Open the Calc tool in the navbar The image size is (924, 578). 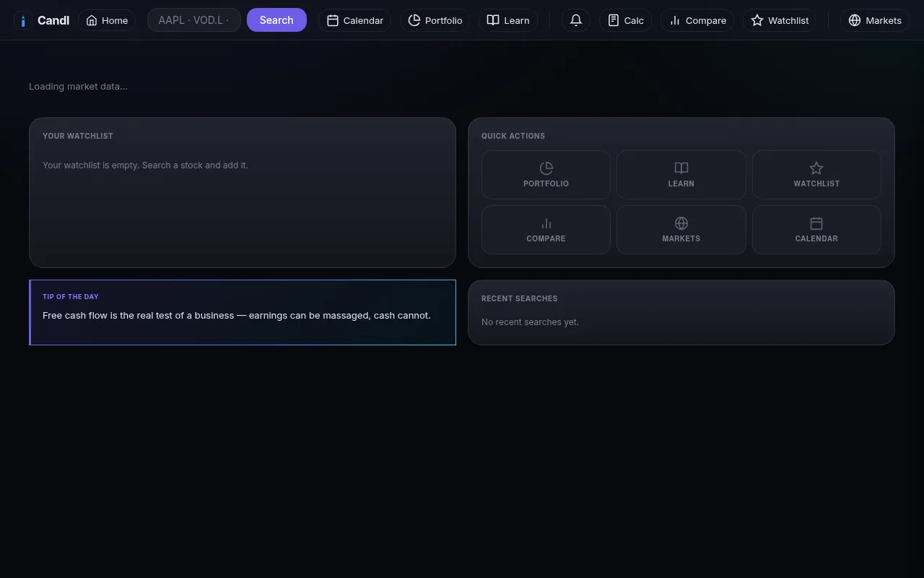(626, 20)
